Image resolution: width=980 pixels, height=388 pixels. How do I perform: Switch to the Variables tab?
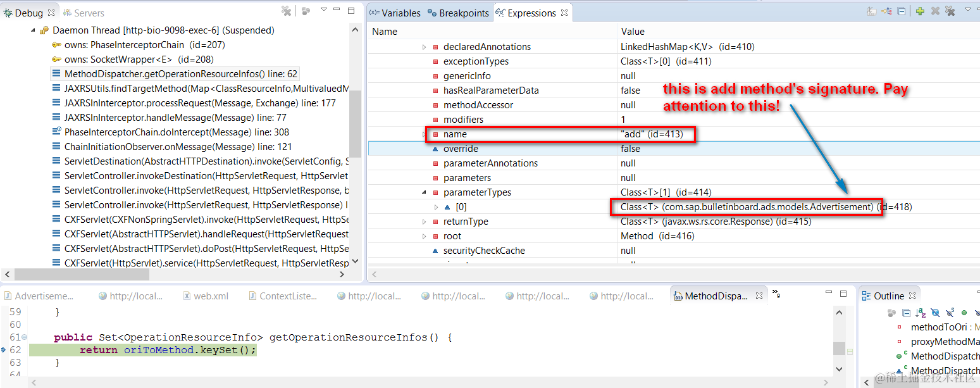(395, 13)
